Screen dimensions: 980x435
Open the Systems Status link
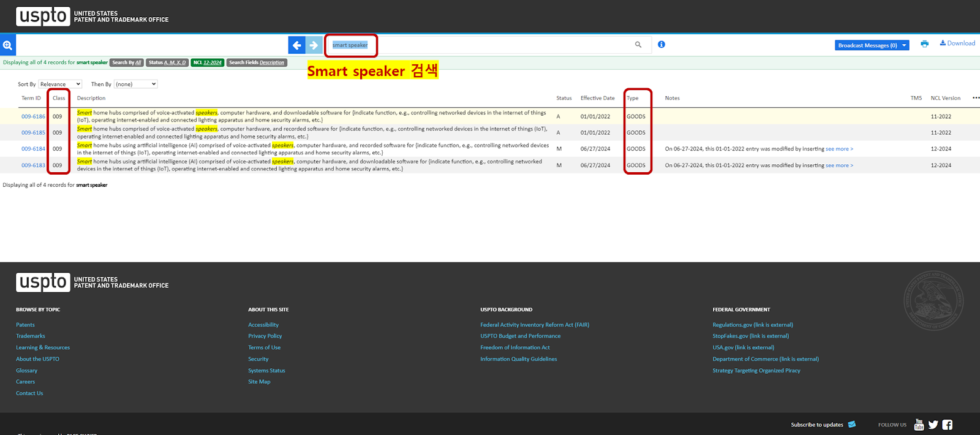(266, 371)
